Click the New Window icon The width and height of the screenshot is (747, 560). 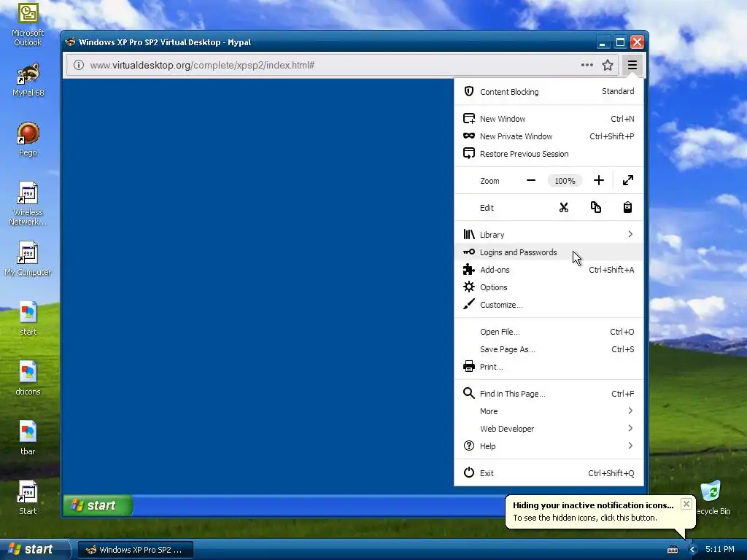pyautogui.click(x=469, y=119)
